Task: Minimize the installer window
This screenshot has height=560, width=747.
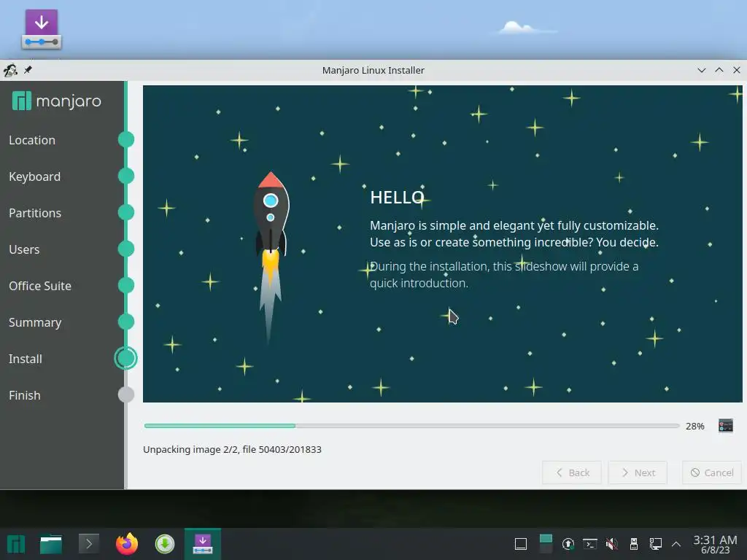Action: (701, 70)
